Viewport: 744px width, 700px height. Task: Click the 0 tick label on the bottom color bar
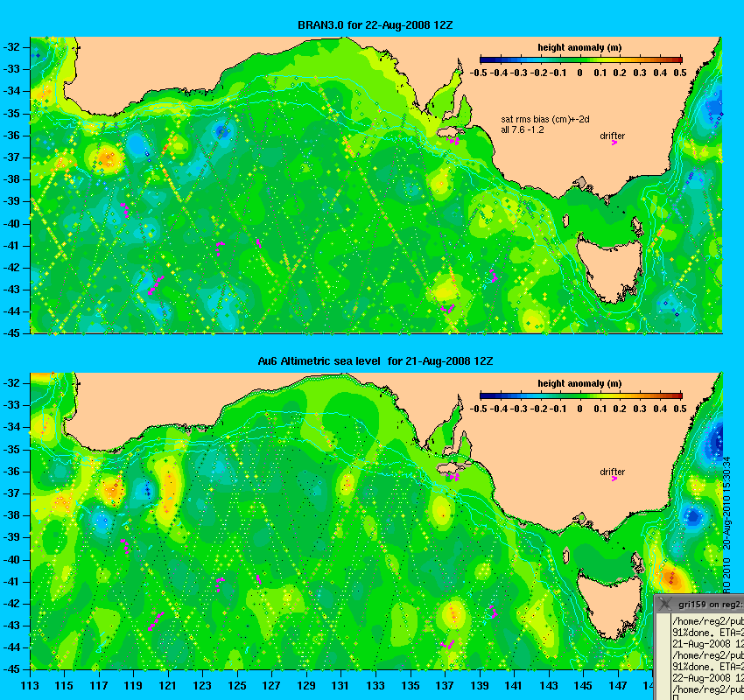pyautogui.click(x=579, y=409)
